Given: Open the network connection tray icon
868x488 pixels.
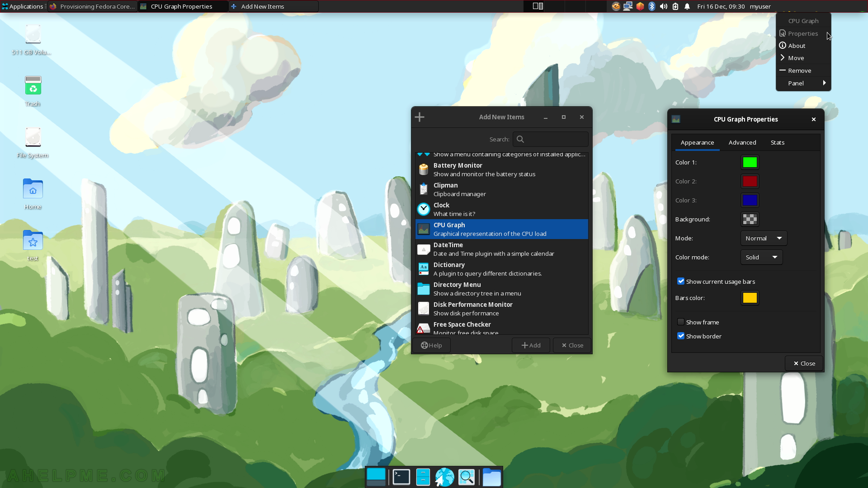Looking at the screenshot, I should [628, 6].
